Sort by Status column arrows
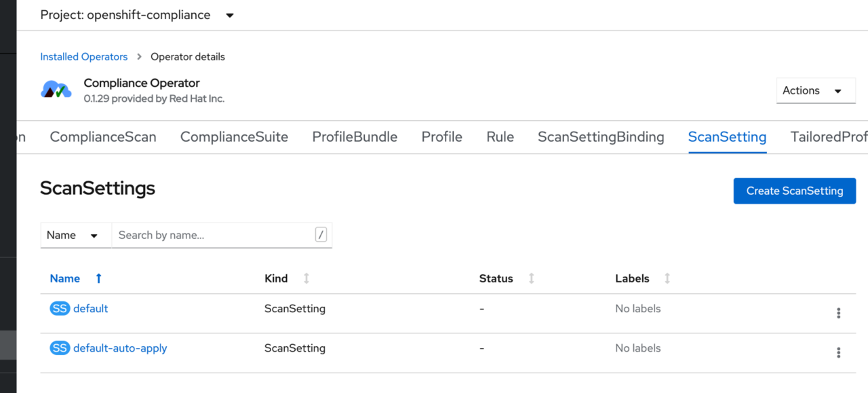868x393 pixels. tap(531, 278)
